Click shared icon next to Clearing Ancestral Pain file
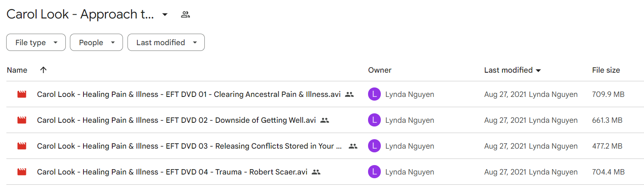The height and width of the screenshot is (193, 644). pyautogui.click(x=349, y=94)
